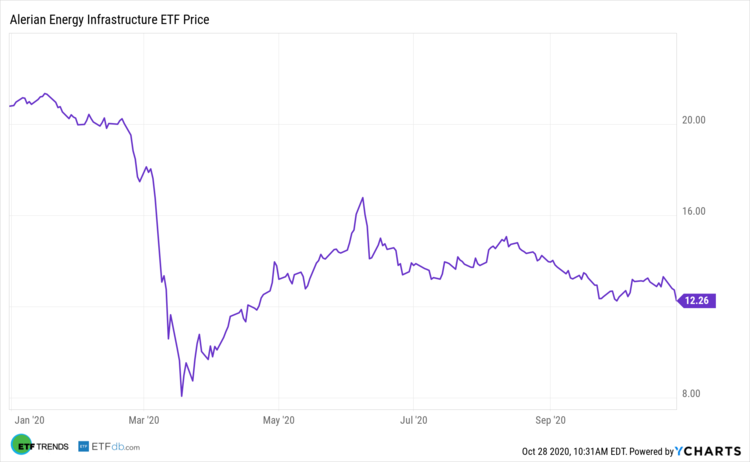Click the chart title Alerian Energy Infrastructure ETF Price

116,18
